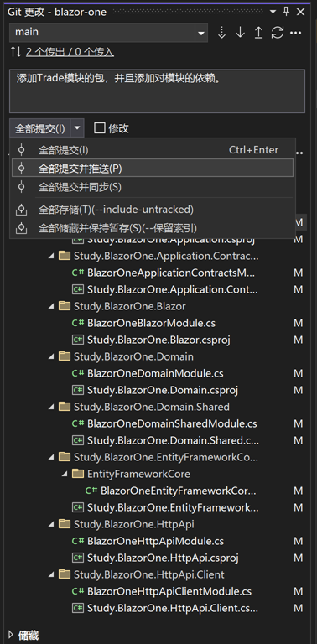Select Study.BlazorOne.Blazor.csproj file
The height and width of the screenshot is (644, 317).
[158, 340]
